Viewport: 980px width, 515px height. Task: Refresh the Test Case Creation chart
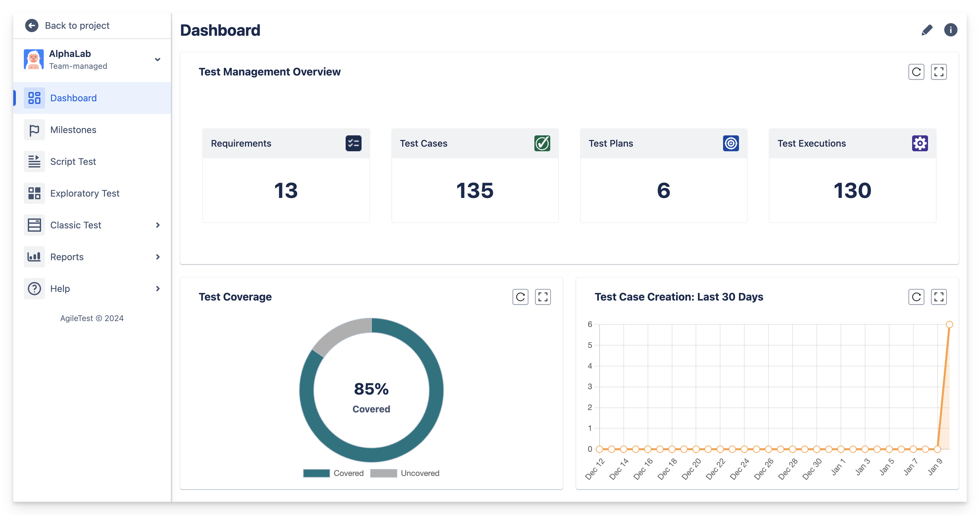pyautogui.click(x=916, y=297)
